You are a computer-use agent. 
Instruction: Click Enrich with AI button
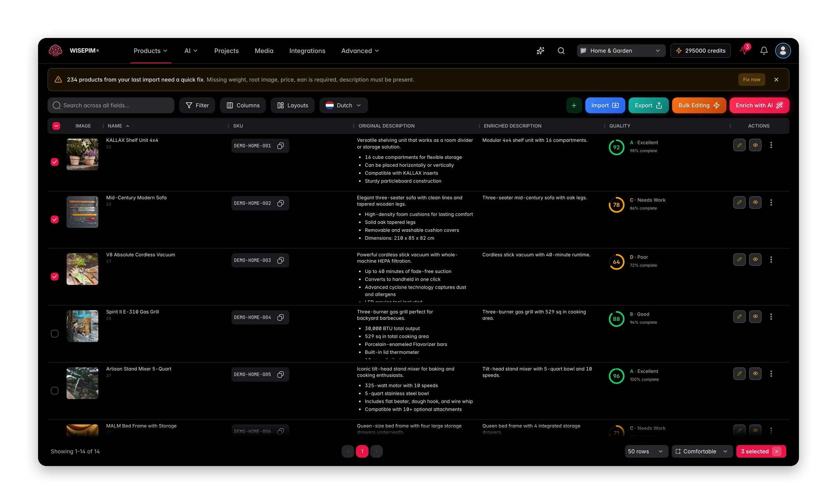[759, 105]
